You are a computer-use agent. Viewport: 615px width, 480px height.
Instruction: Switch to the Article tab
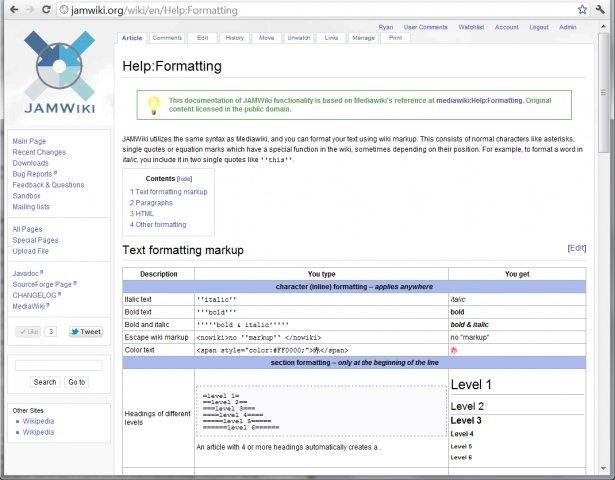click(x=132, y=38)
